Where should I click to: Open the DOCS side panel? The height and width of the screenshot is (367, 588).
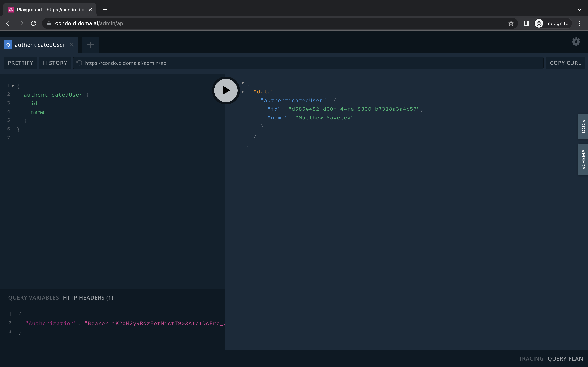click(x=583, y=126)
